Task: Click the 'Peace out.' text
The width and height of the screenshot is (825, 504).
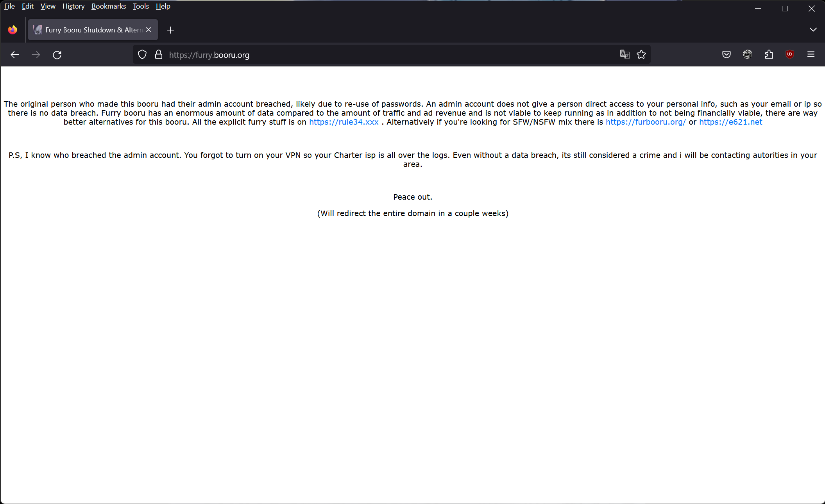Action: pos(413,197)
